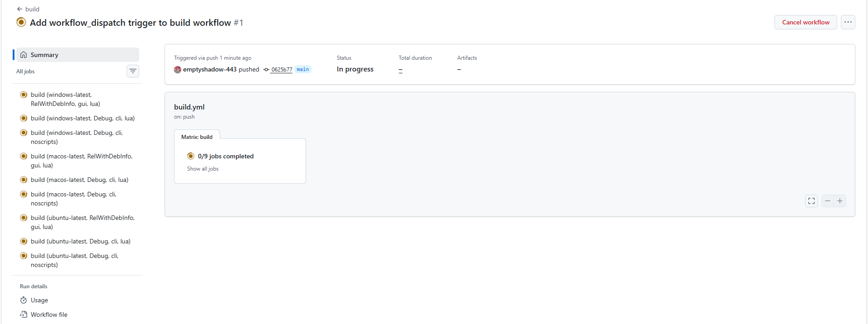This screenshot has width=868, height=324.
Task: Click the main branch label
Action: point(302,69)
